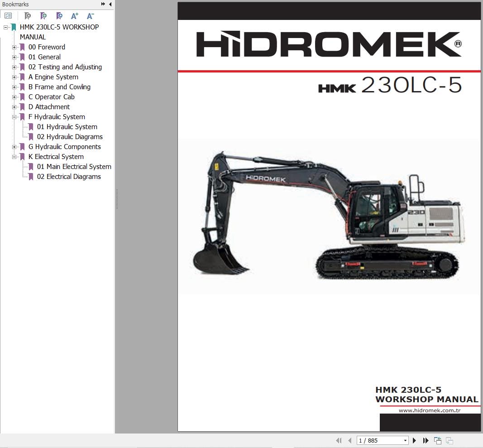Screen dimensions: 483x448
Task: Go to the previous view icon
Action: [437, 440]
